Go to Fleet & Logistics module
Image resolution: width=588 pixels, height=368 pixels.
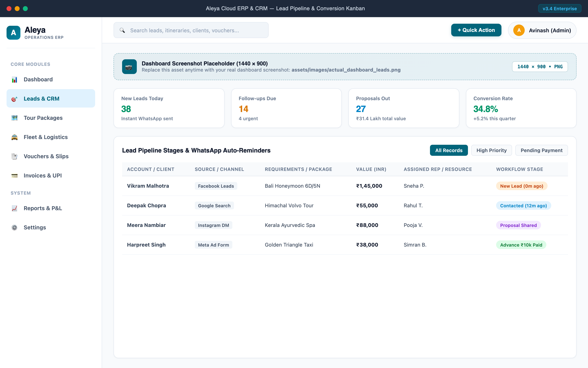click(x=51, y=137)
